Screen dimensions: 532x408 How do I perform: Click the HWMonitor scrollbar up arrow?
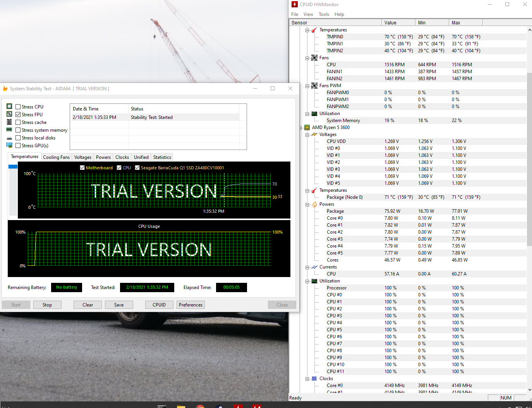529,29
